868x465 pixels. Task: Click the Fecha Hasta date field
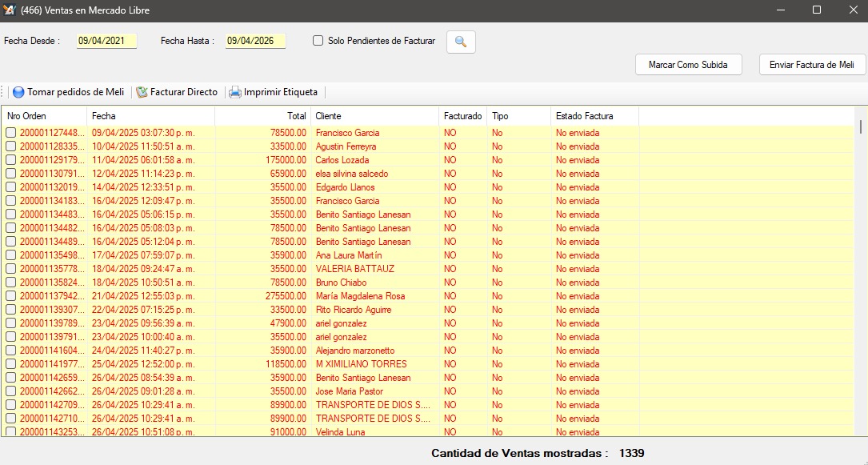(255, 41)
